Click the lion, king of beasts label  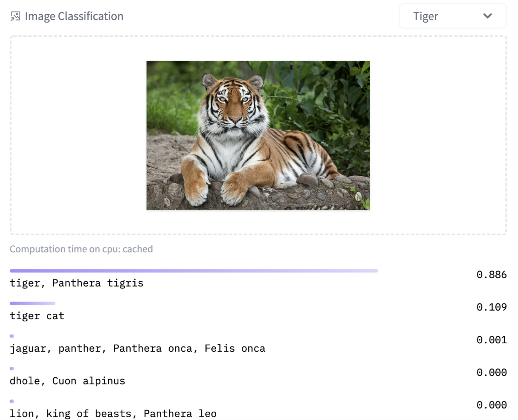tap(113, 413)
